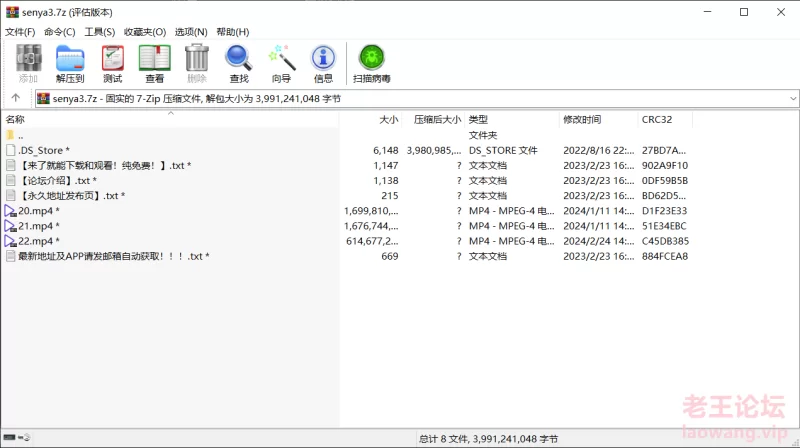The height and width of the screenshot is (448, 800).
Task: Click icon of 【论坛介绍】.txt file
Action: click(11, 180)
